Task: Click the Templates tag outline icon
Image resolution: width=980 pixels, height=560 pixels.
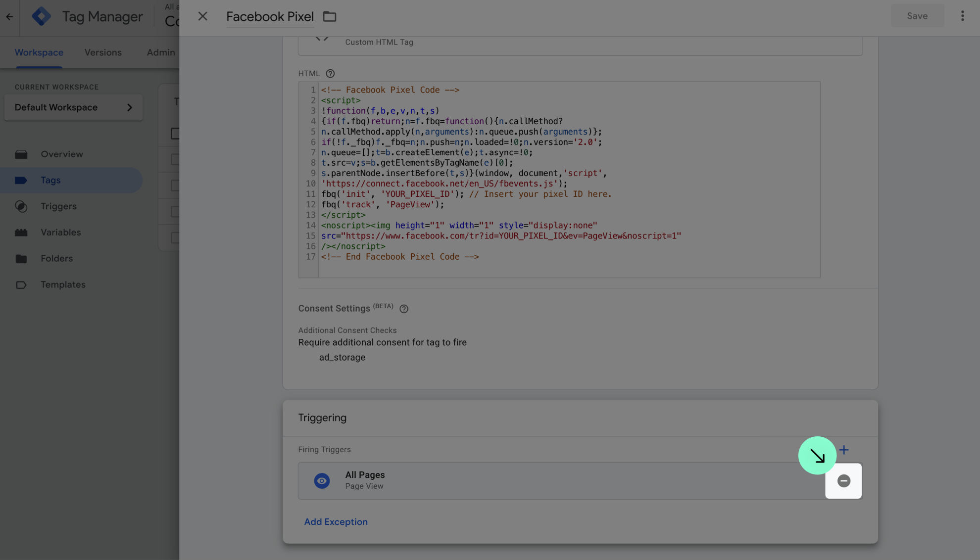Action: click(21, 285)
